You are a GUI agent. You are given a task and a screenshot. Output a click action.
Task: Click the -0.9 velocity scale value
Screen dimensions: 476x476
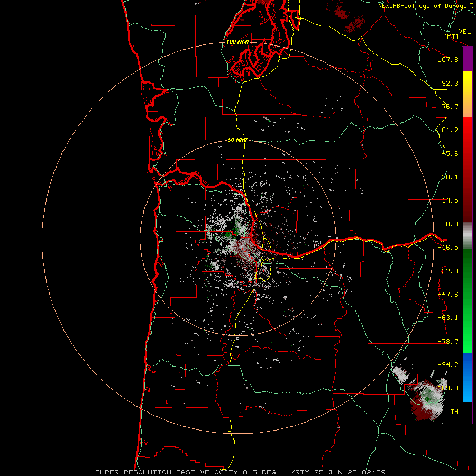coord(450,224)
